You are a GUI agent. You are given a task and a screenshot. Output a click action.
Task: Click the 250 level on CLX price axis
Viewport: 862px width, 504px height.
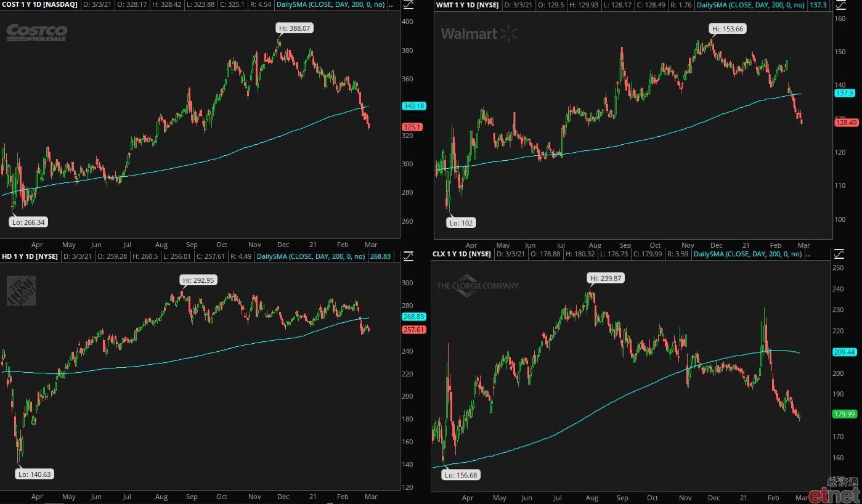837,267
